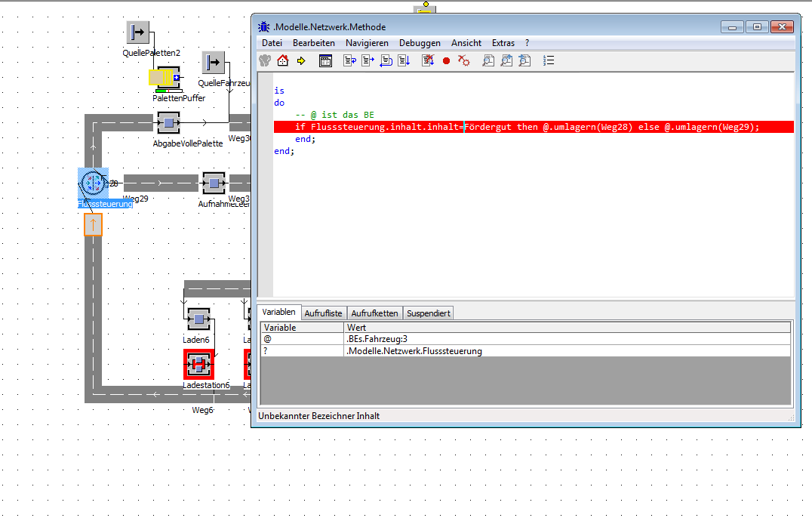Open the Debuggen menu
Screen dimensions: 812x524
(420, 43)
